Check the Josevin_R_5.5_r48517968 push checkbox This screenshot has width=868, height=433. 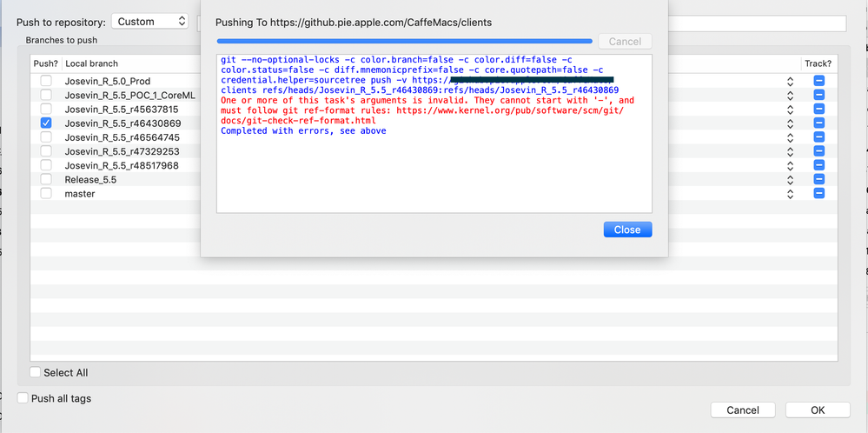pyautogui.click(x=46, y=165)
